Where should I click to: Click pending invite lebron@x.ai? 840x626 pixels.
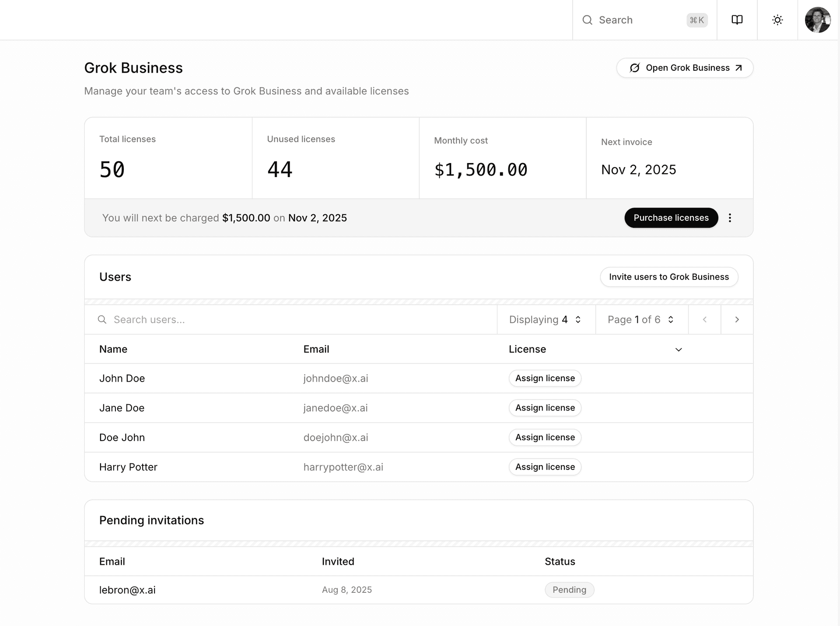[x=127, y=590]
